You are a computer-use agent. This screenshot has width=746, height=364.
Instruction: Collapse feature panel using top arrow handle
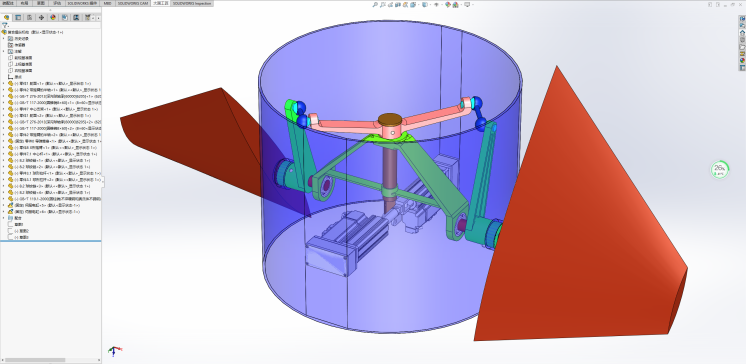[x=50, y=10]
